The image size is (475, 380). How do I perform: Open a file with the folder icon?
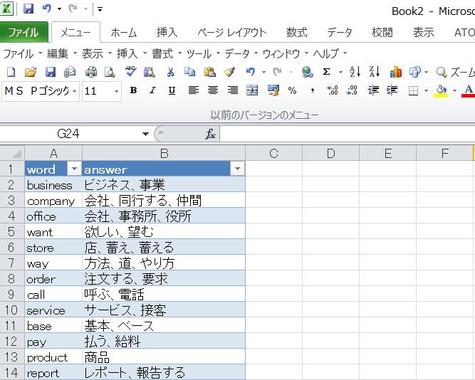click(30, 72)
